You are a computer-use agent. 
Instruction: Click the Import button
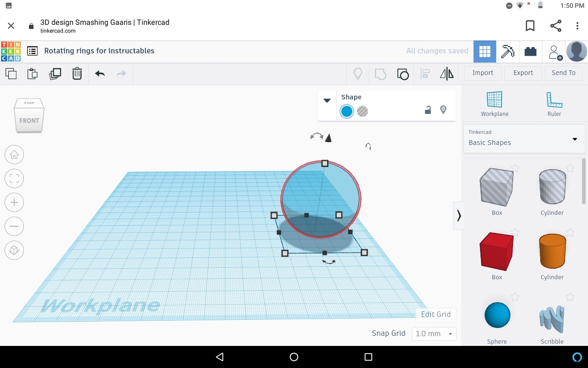(x=483, y=73)
